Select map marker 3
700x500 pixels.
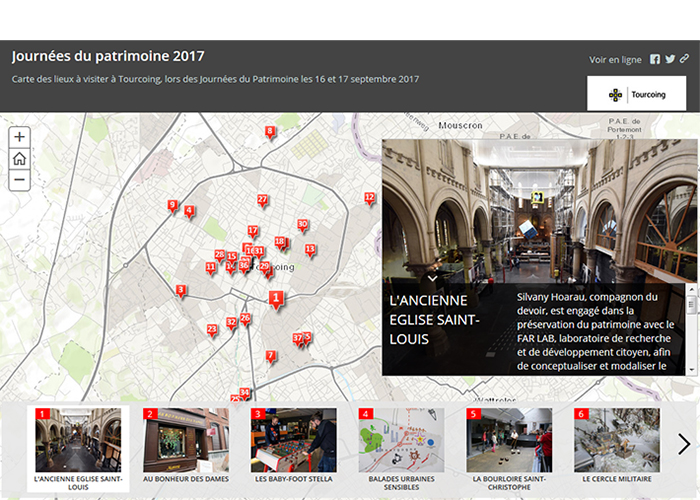180,290
